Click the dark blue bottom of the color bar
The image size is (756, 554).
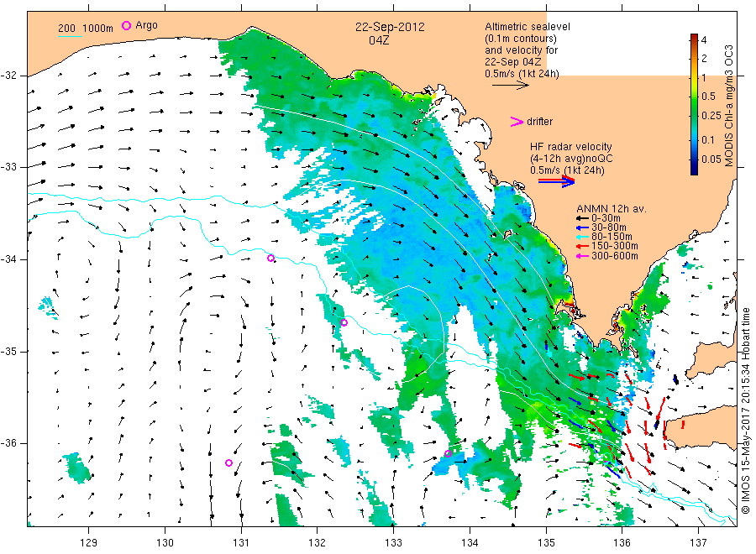(694, 170)
